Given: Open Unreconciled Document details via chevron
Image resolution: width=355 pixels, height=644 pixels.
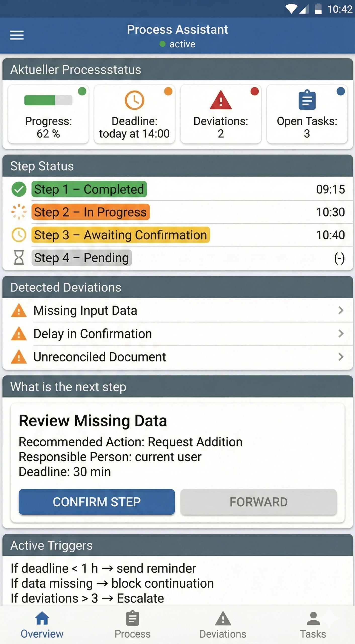Looking at the screenshot, I should (x=341, y=357).
